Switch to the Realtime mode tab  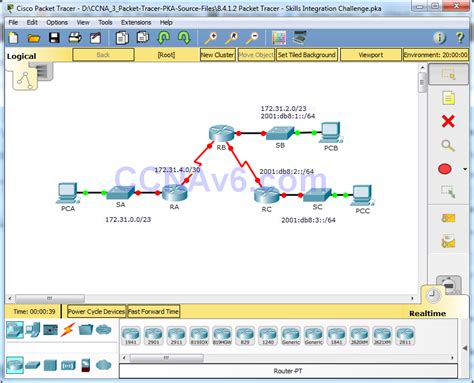coord(428,313)
